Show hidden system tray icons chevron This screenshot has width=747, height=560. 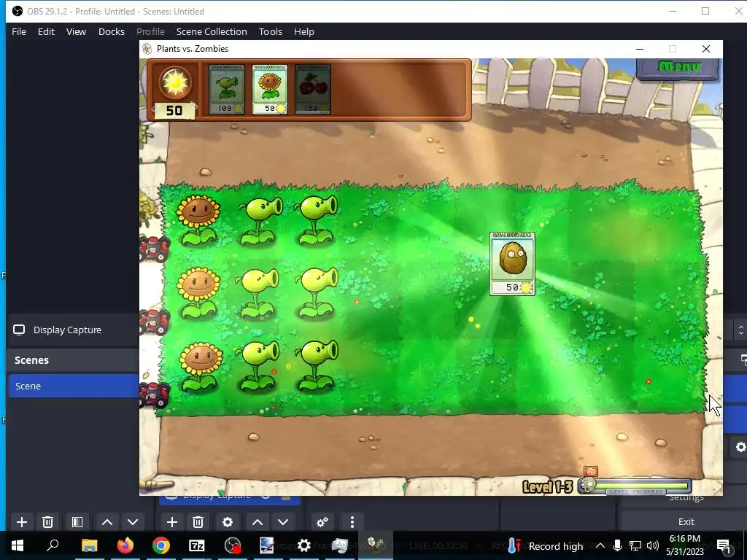click(x=600, y=545)
